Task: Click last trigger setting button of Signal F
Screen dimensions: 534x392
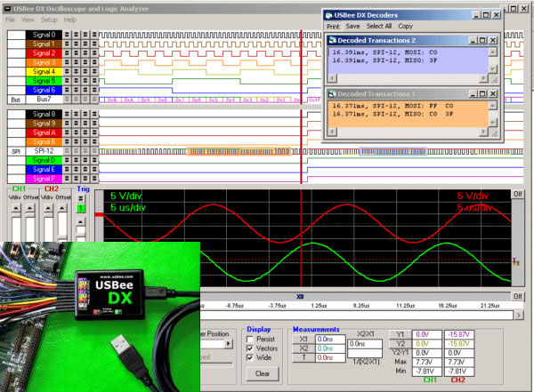Action: (94, 179)
